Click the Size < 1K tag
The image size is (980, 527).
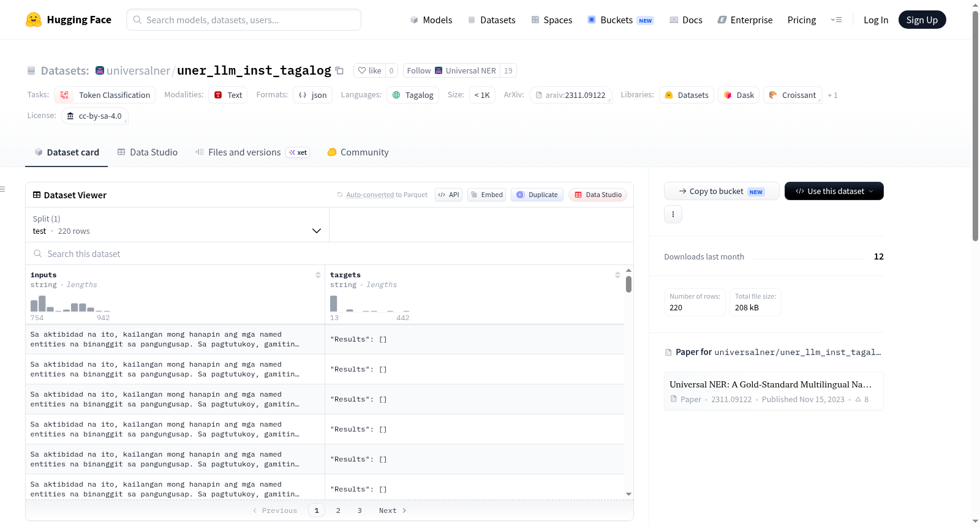482,95
